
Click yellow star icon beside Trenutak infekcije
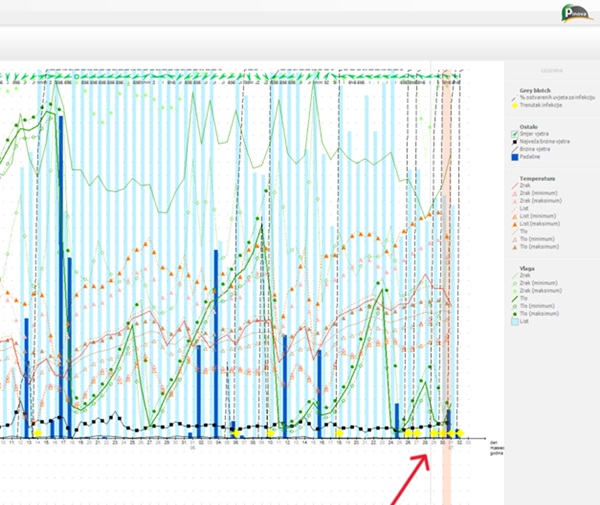515,105
